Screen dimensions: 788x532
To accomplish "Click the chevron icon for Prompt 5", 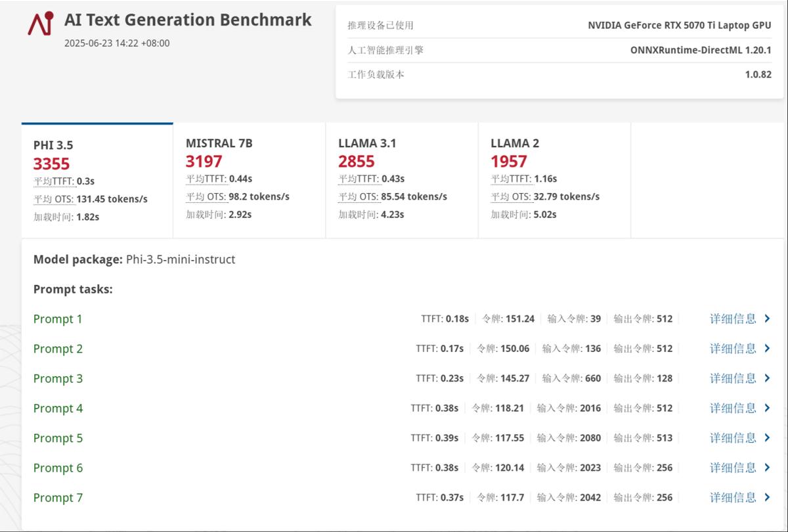I will tap(767, 438).
